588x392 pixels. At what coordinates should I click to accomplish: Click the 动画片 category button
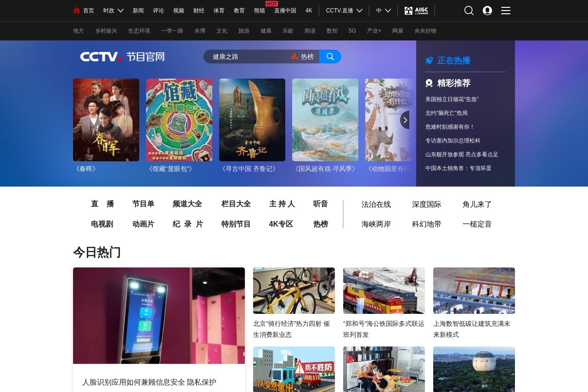click(x=143, y=224)
